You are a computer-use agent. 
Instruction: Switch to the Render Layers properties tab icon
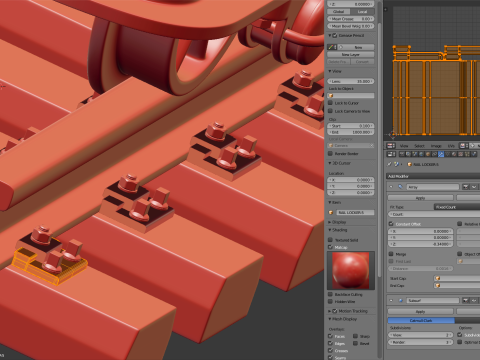(x=408, y=154)
